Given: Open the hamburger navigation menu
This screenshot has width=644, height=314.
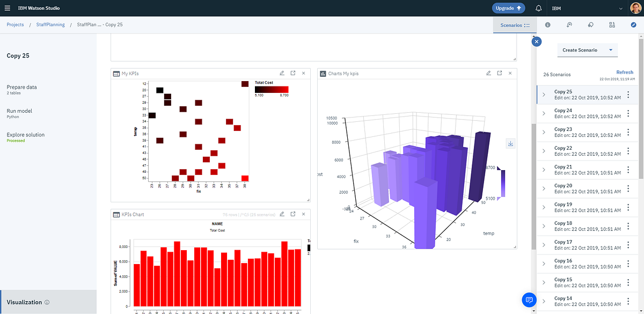Looking at the screenshot, I should pyautogui.click(x=8, y=8).
